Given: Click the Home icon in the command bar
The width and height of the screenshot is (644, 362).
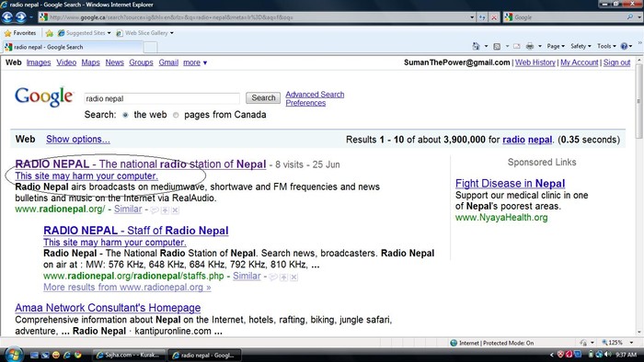Looking at the screenshot, I should 476,46.
